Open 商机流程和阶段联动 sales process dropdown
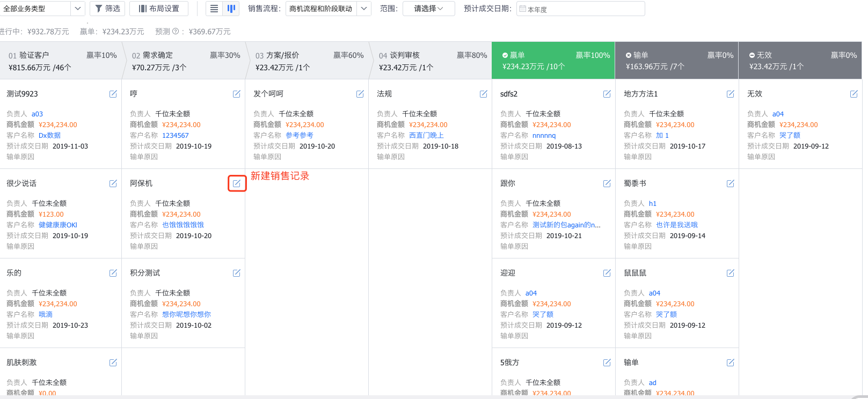Image resolution: width=868 pixels, height=399 pixels. 328,9
